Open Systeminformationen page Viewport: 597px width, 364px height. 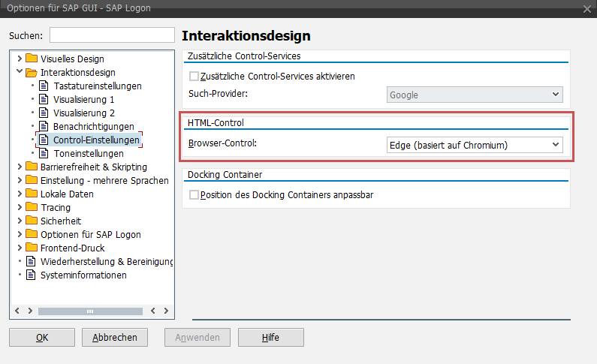[83, 275]
